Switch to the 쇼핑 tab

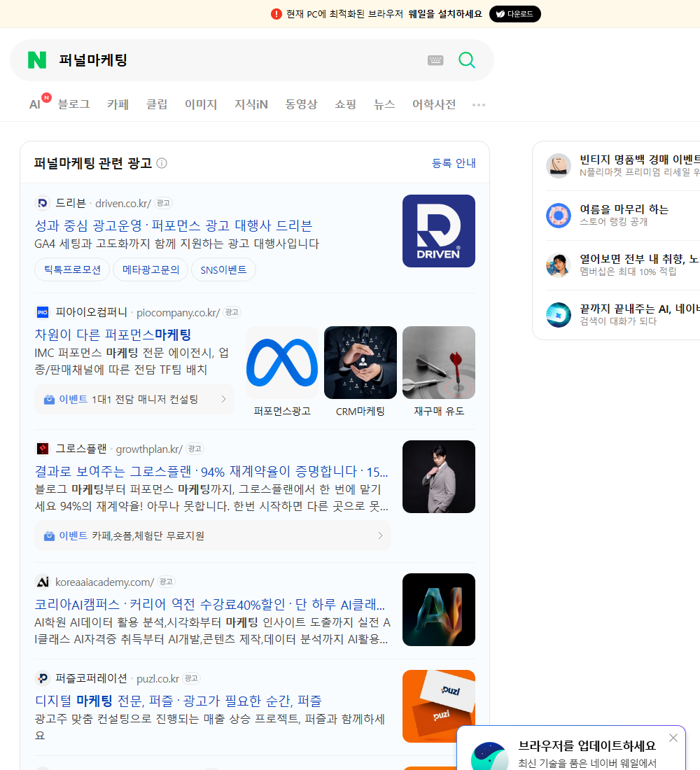pos(345,104)
